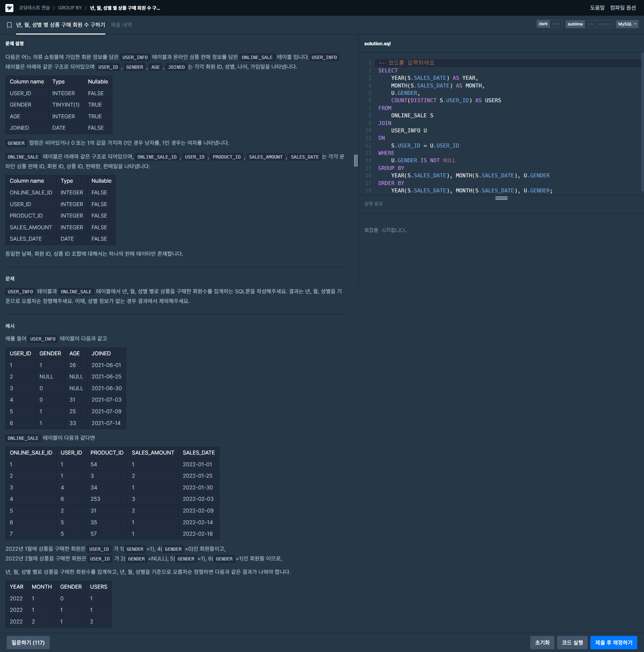
Task: Open 컴파일 옵션 menu
Action: [623, 8]
